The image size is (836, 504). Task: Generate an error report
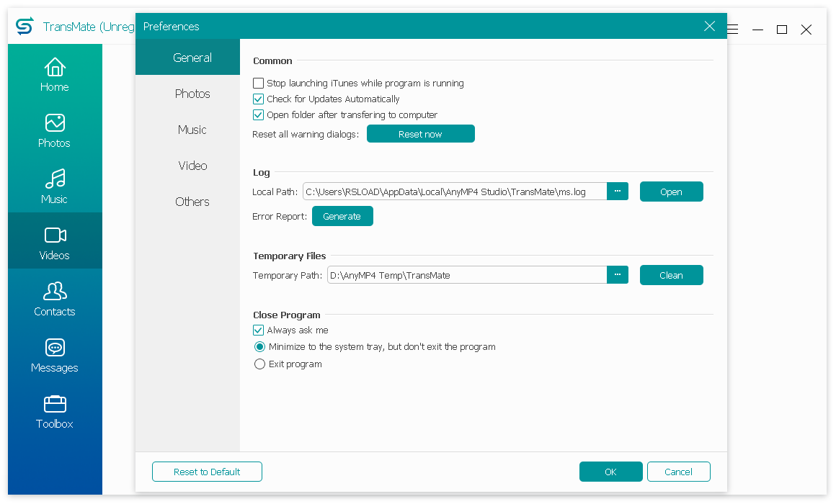342,216
